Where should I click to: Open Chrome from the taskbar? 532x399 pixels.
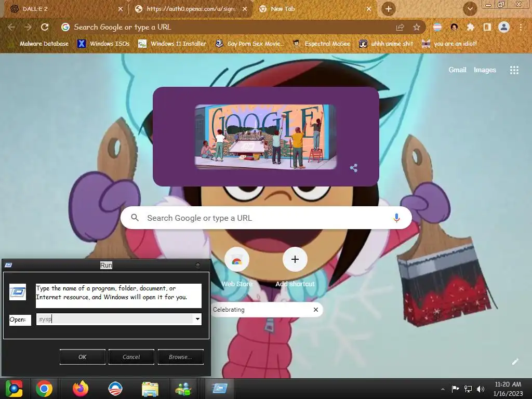44,389
